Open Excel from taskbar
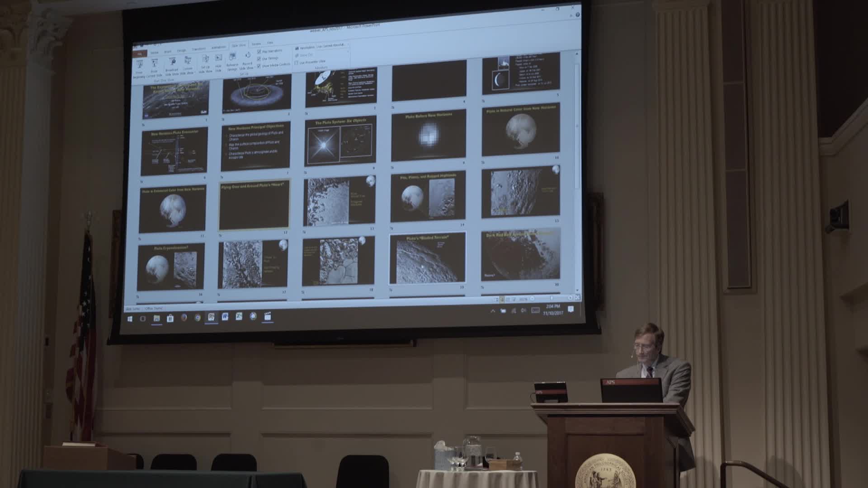 (x=239, y=317)
